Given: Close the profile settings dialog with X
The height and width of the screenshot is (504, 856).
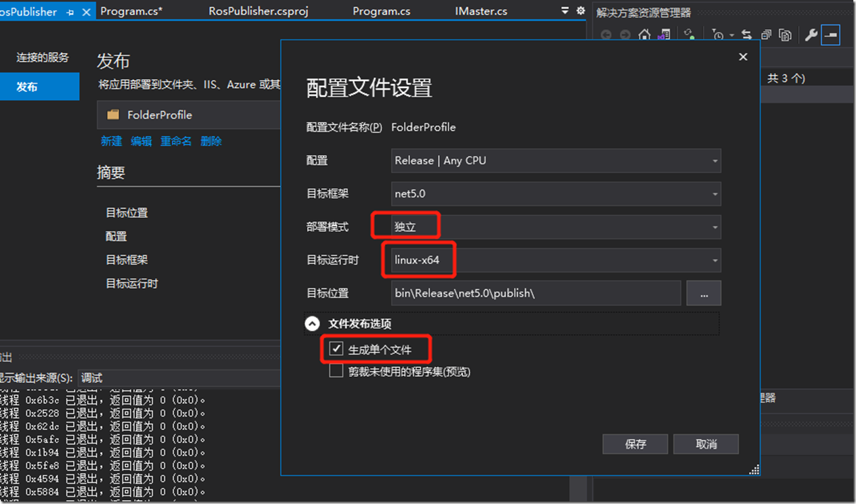Looking at the screenshot, I should pyautogui.click(x=743, y=58).
